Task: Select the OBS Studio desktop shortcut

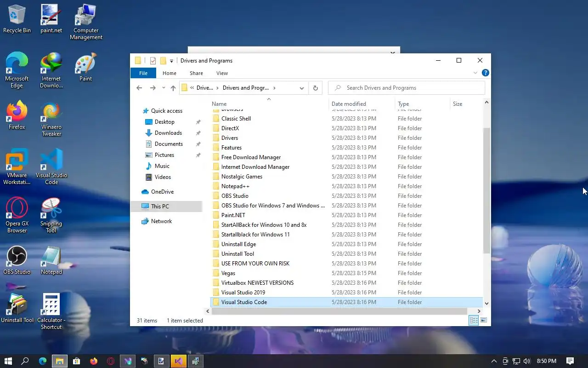Action: tap(17, 260)
